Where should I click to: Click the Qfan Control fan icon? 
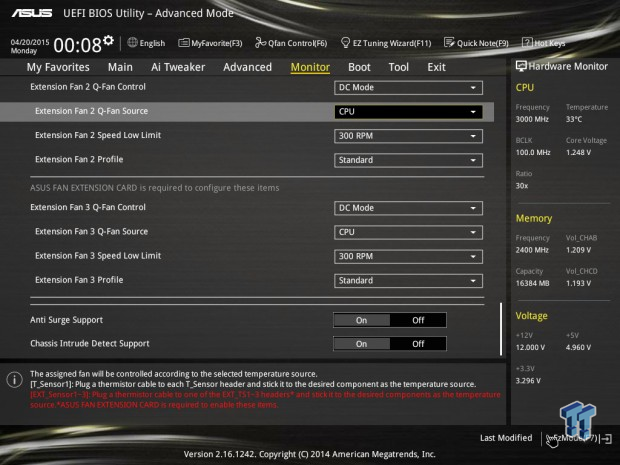pyautogui.click(x=260, y=43)
